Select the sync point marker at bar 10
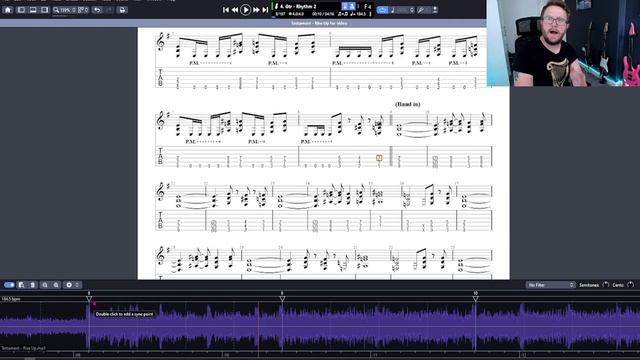 pos(476,299)
